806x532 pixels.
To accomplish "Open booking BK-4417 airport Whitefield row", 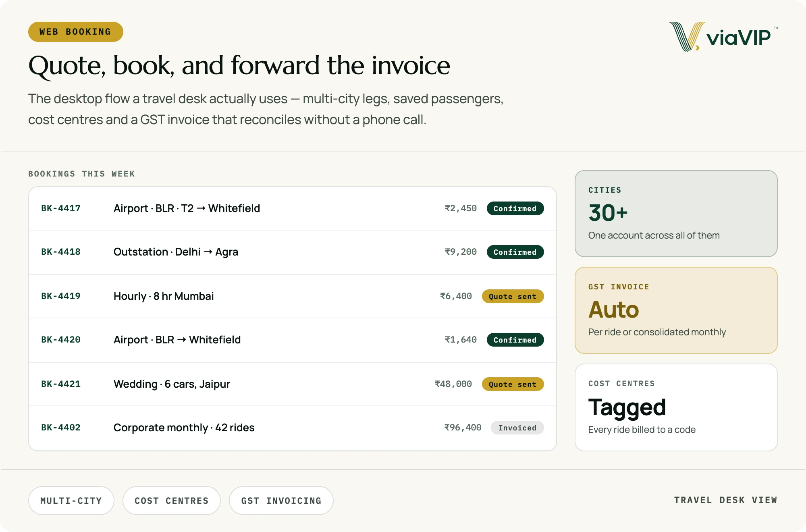I will point(293,208).
